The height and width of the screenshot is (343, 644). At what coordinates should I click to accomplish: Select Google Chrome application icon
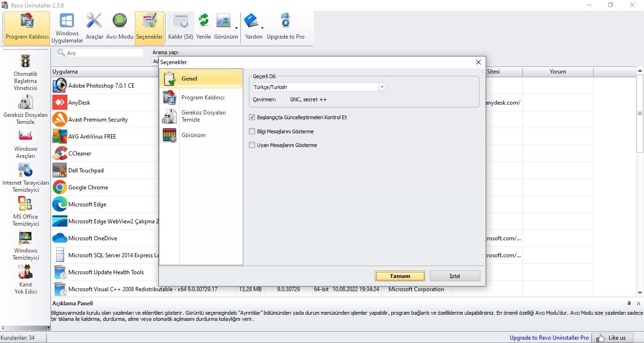[60, 187]
